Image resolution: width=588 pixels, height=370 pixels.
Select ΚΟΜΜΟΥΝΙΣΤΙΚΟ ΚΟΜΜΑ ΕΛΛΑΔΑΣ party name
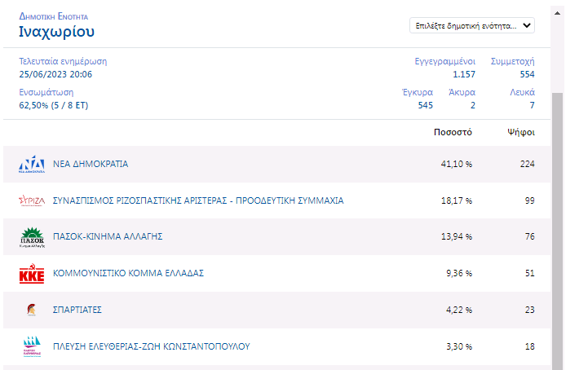(x=128, y=274)
